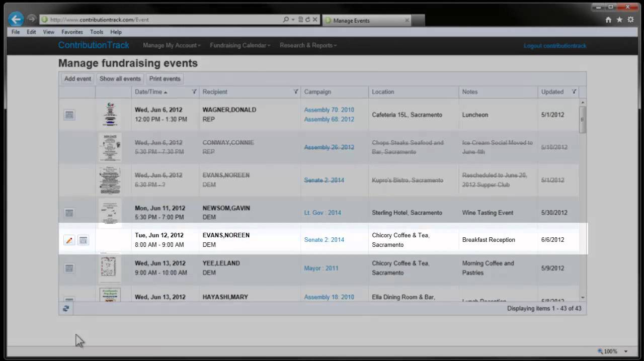Image resolution: width=644 pixels, height=361 pixels.
Task: Open browser Home icon
Action: point(608,20)
